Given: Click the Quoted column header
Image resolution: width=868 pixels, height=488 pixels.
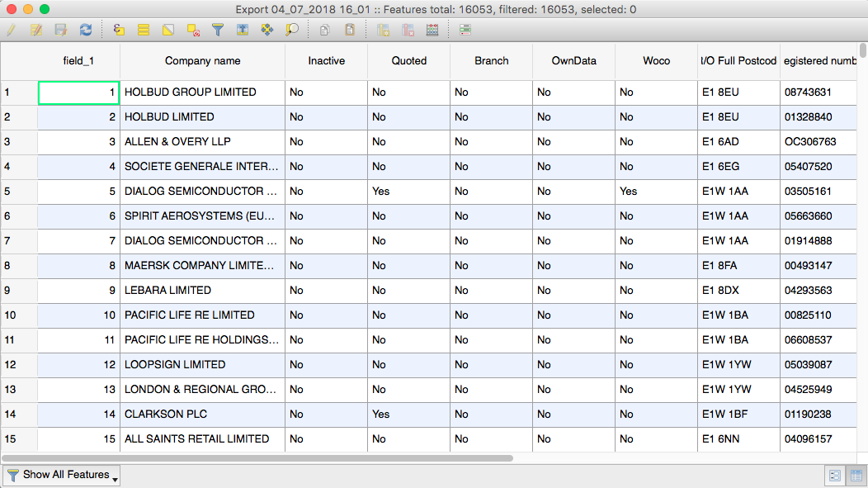Looking at the screenshot, I should 409,61.
